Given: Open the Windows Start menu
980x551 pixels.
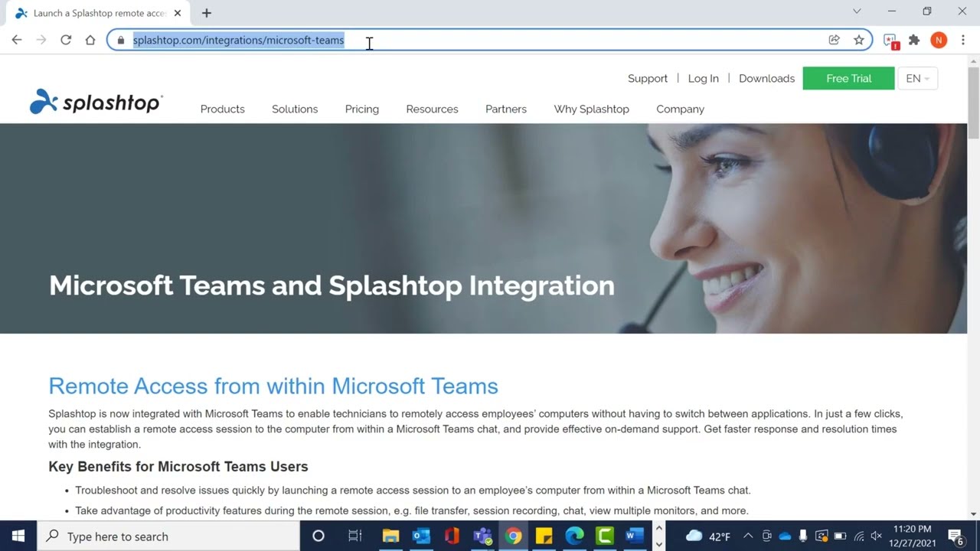Looking at the screenshot, I should coord(18,536).
